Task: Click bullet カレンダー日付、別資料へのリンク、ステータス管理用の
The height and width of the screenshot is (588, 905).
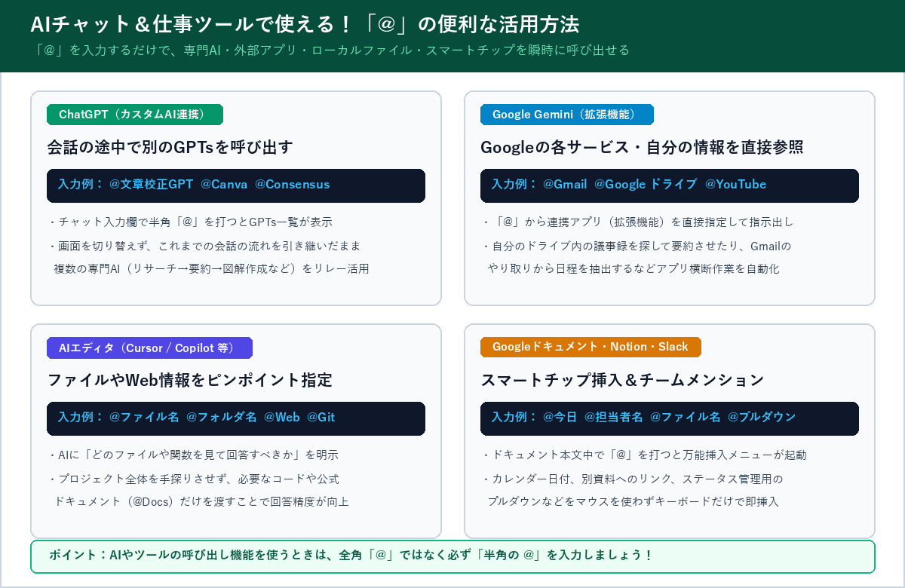Action: 632,479
